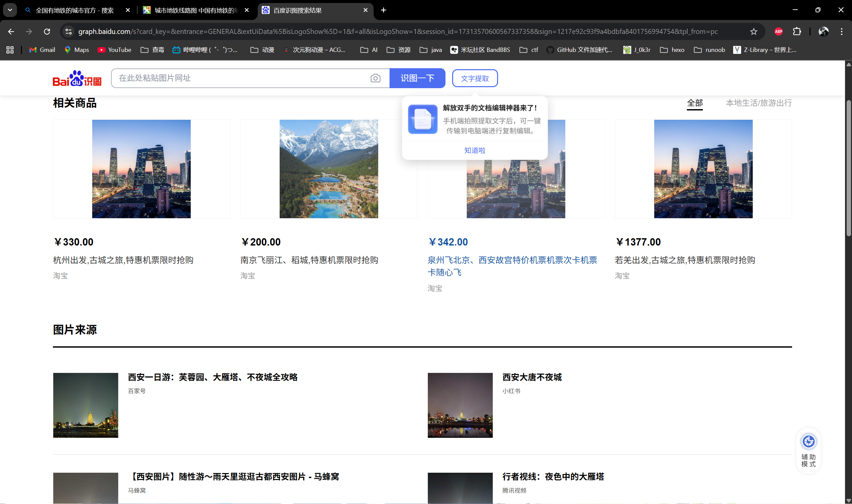Open the 辅助模式 accessibility icon

808,441
